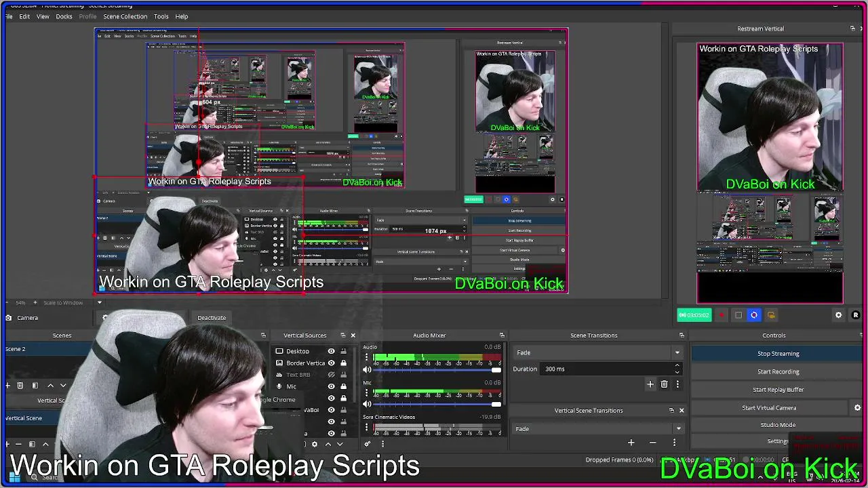Screen dimensions: 868x488
Task: Hide the Mic source
Action: pos(331,386)
